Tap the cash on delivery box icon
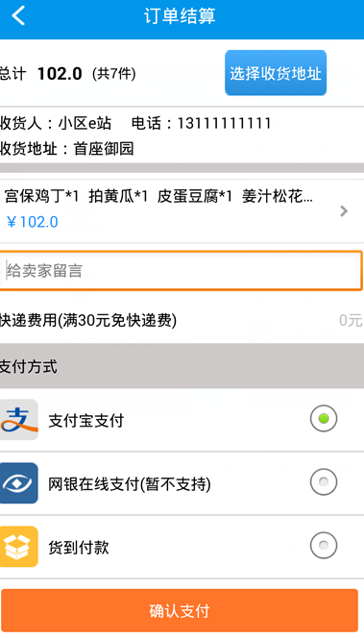This screenshot has width=364, height=638. pos(18,547)
